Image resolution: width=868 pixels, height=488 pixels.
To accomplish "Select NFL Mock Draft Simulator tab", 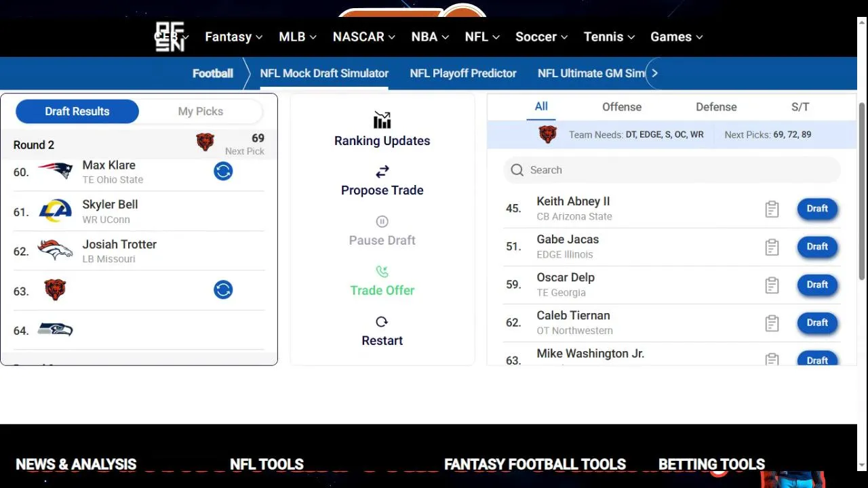I will coord(324,73).
